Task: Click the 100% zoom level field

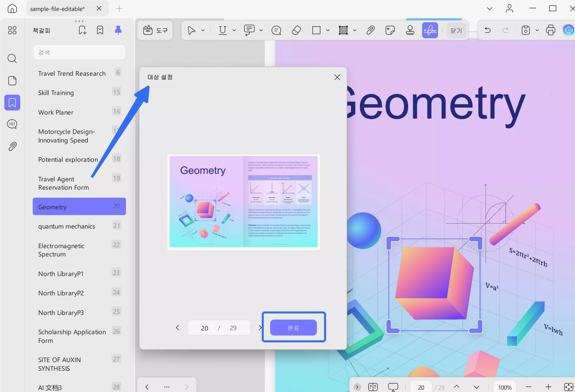Action: pyautogui.click(x=505, y=387)
